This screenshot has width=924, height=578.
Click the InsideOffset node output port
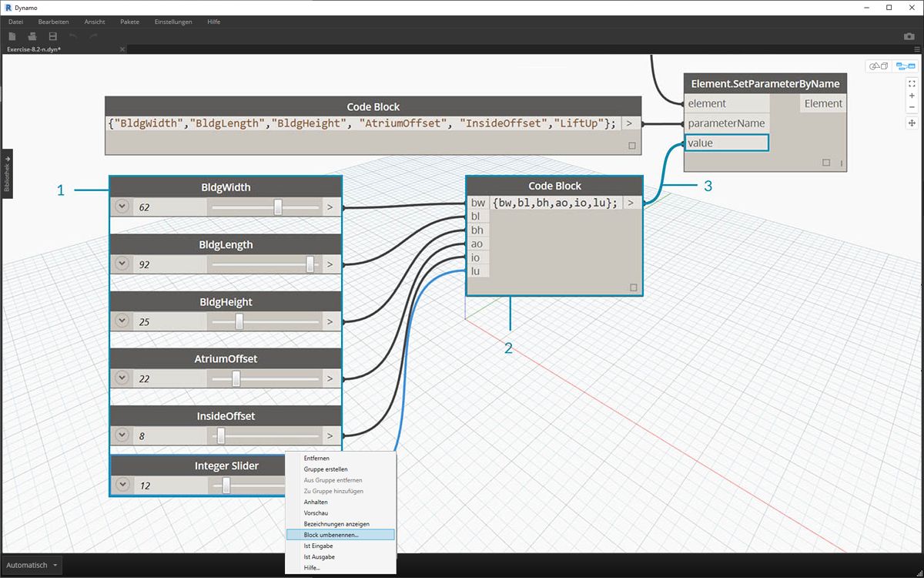click(330, 435)
